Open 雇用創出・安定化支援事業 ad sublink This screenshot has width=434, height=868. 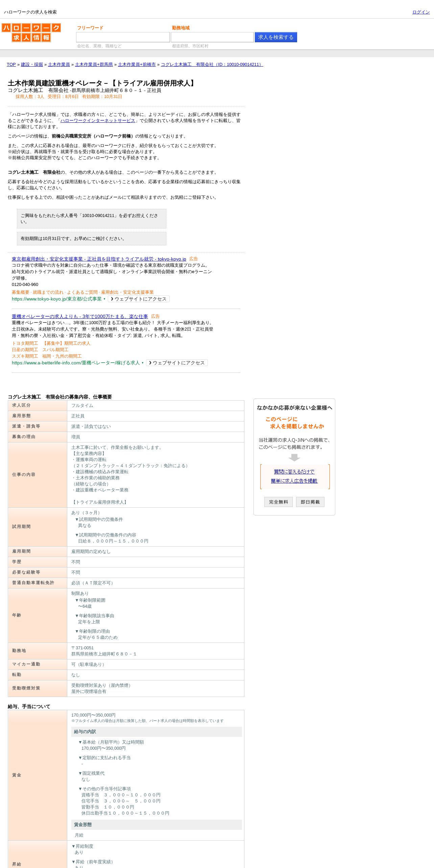coord(127,292)
